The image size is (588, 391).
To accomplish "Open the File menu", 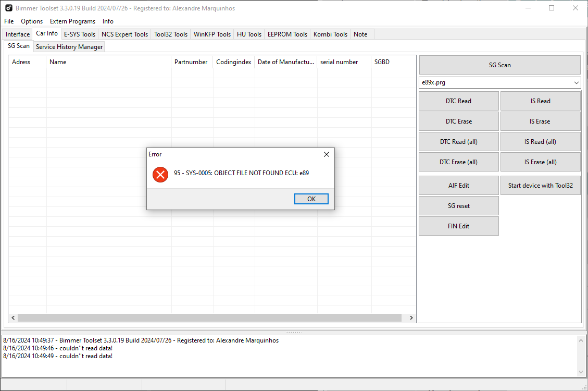I will (9, 21).
